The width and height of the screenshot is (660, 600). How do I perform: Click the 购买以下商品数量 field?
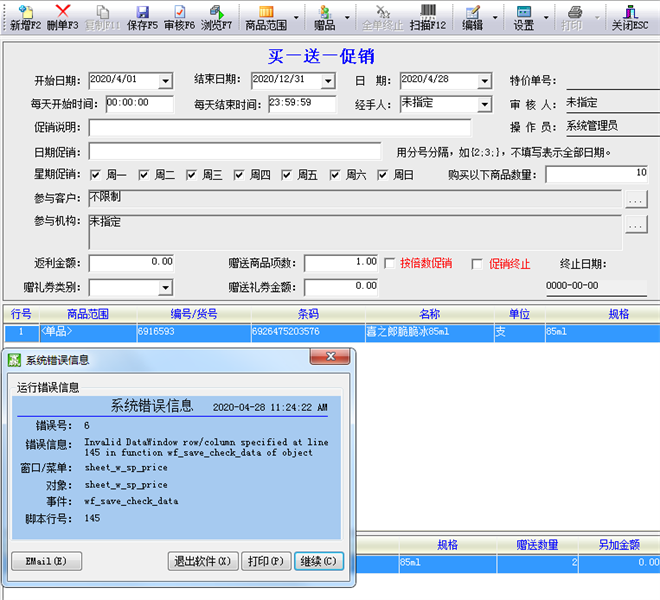click(596, 173)
